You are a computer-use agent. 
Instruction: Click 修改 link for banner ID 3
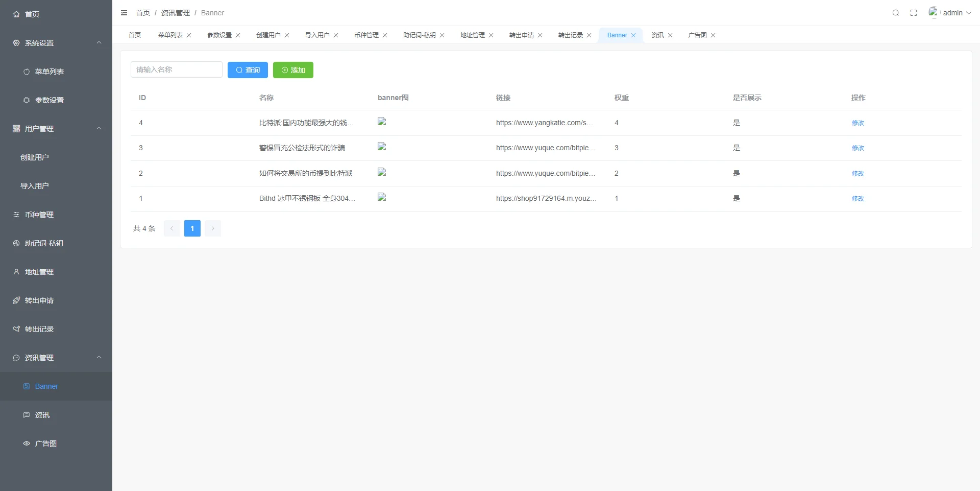[857, 148]
